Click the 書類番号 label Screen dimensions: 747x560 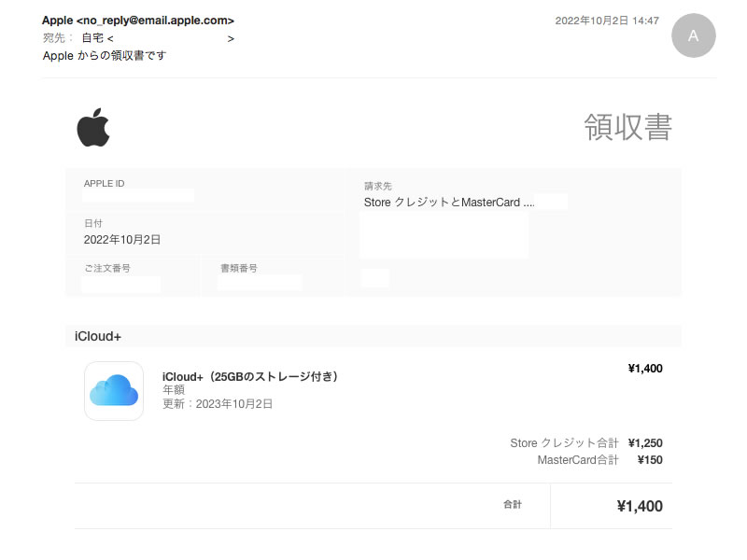239,268
